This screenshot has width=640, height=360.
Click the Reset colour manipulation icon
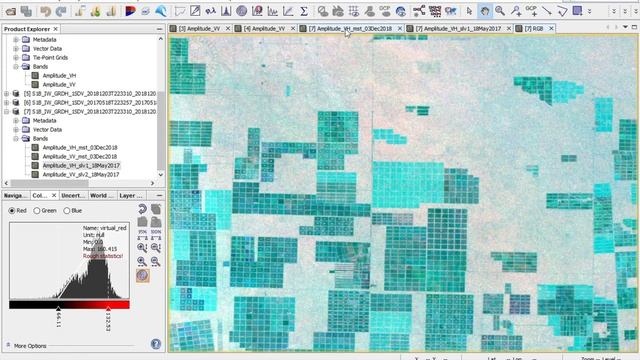pos(142,209)
